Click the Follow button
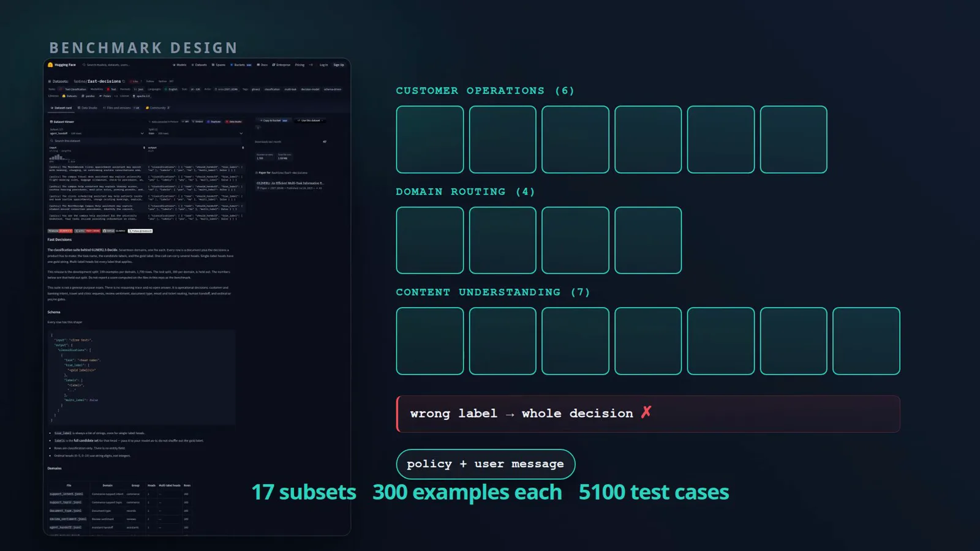The width and height of the screenshot is (980, 551). 150,81
